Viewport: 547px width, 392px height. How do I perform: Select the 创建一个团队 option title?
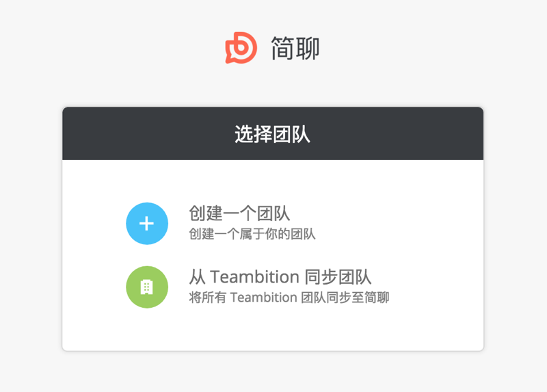click(239, 213)
